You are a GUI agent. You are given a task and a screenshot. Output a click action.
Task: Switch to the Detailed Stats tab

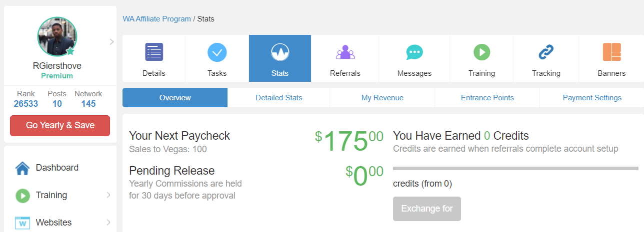click(279, 98)
